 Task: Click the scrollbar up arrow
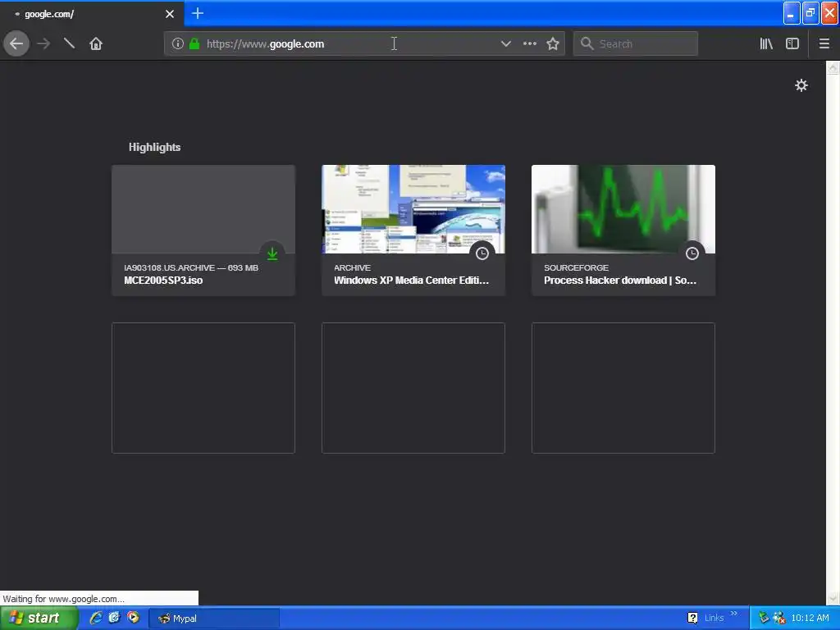coord(833,67)
